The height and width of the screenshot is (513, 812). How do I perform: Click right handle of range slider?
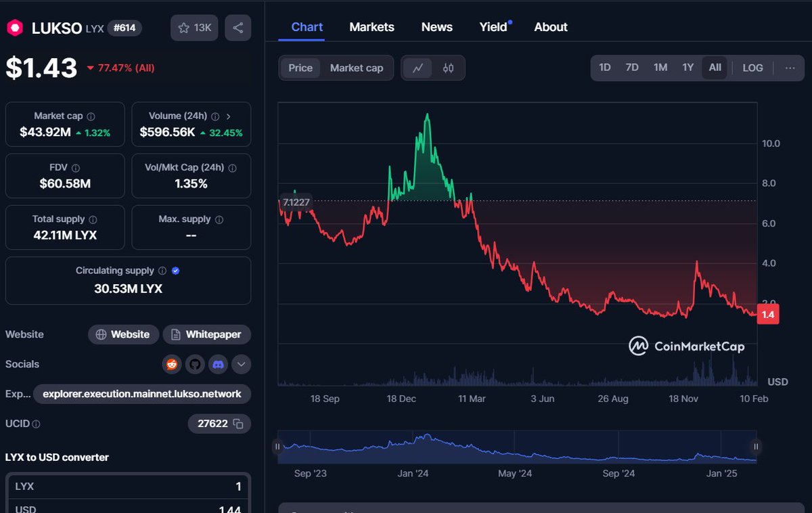point(756,447)
